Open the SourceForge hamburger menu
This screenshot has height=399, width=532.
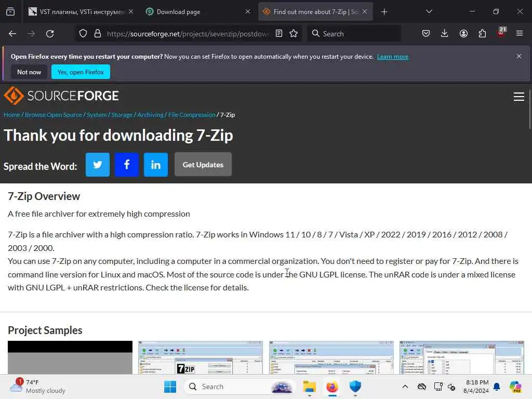pyautogui.click(x=519, y=97)
